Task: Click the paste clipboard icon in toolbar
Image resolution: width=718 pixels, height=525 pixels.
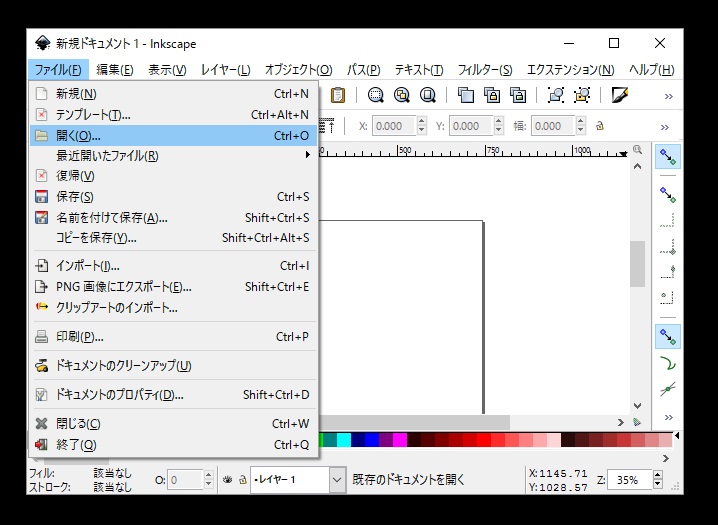Action: coord(337,95)
